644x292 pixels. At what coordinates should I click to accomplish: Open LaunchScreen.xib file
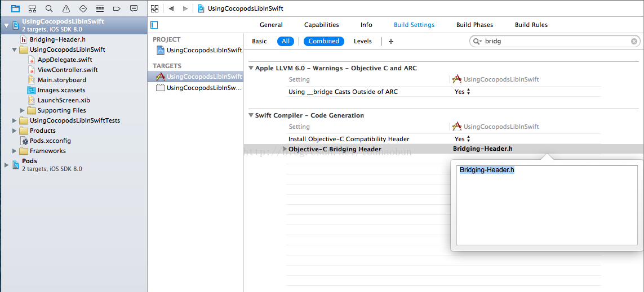click(x=64, y=100)
